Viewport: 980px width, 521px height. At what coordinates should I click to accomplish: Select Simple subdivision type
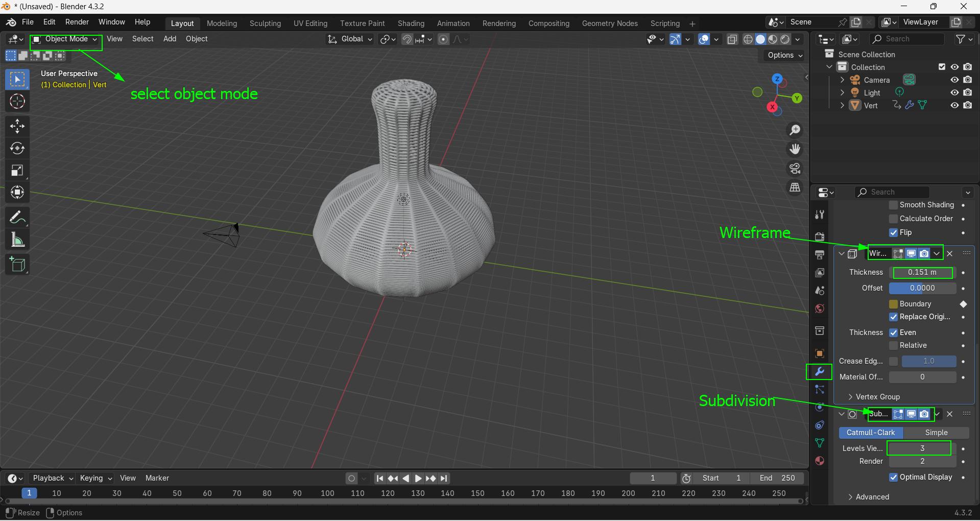coord(936,433)
